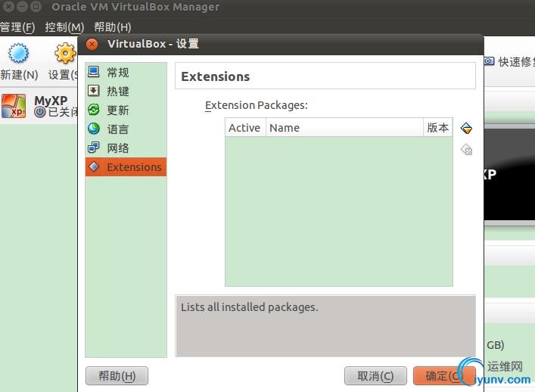Viewport: 535px width, 392px height.
Task: Select the 网络 network icon in sidebar
Action: tap(94, 148)
